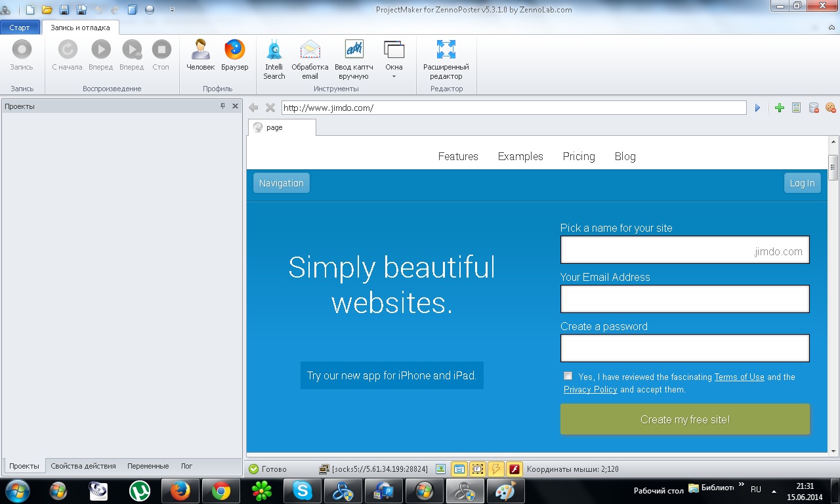This screenshot has height=504, width=840.
Task: Open Firefox from the taskbar
Action: (x=179, y=491)
